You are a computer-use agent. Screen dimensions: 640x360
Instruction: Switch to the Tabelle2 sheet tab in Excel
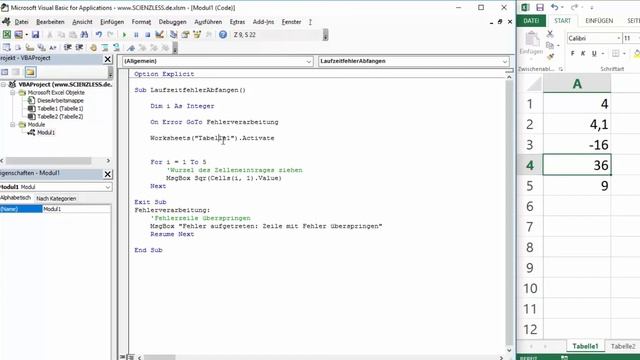click(623, 346)
